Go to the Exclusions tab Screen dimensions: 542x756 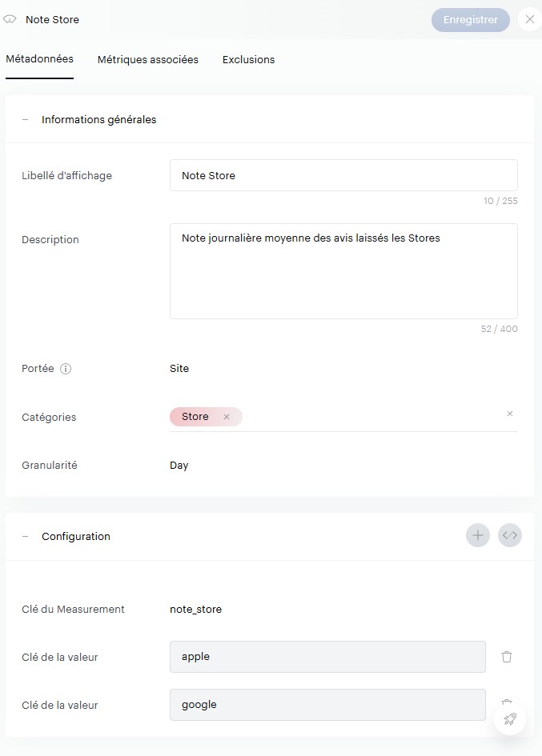click(x=248, y=59)
